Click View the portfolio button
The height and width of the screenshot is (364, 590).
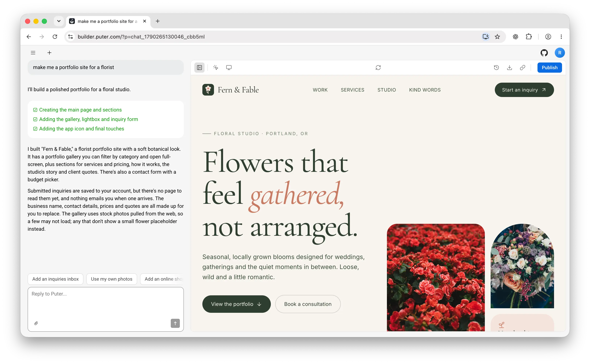coord(236,304)
